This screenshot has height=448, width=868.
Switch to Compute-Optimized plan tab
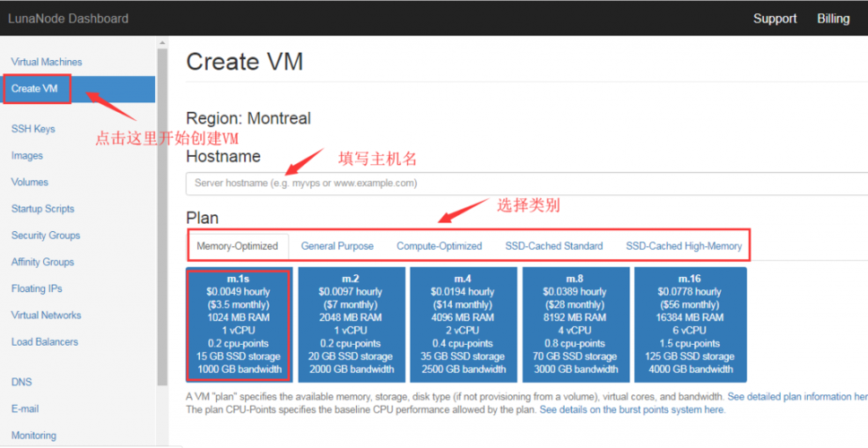coord(439,246)
